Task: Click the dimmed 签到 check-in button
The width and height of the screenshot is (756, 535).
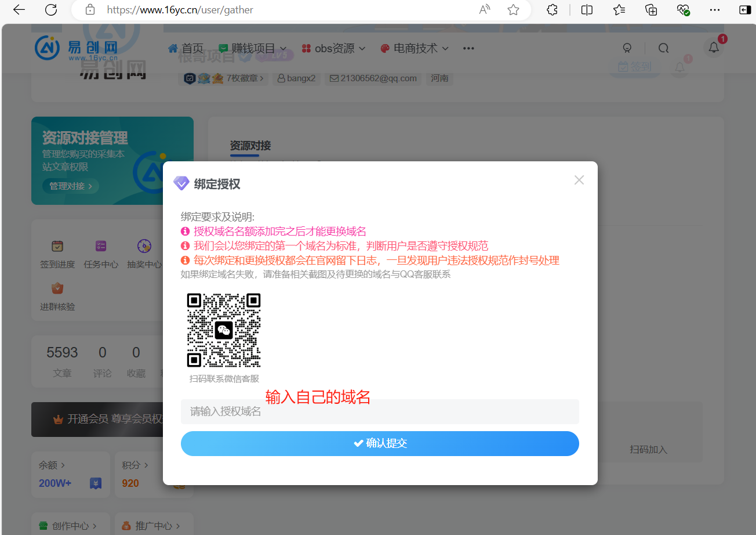Action: point(635,67)
